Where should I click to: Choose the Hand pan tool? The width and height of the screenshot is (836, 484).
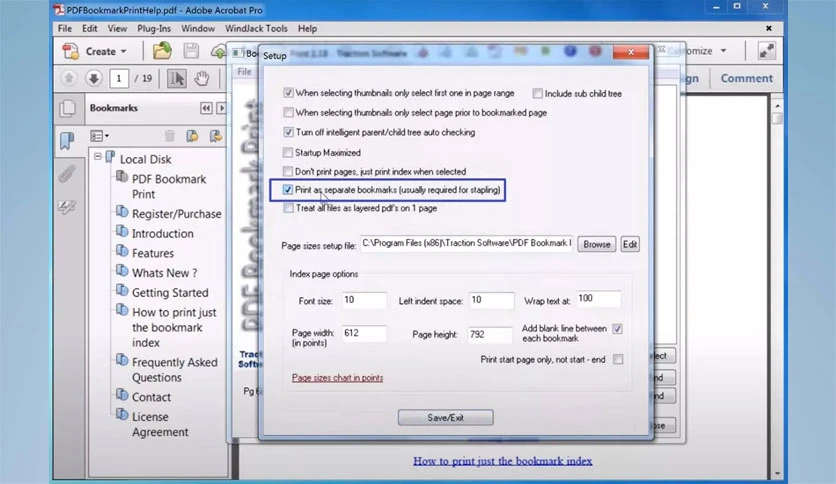coord(202,78)
